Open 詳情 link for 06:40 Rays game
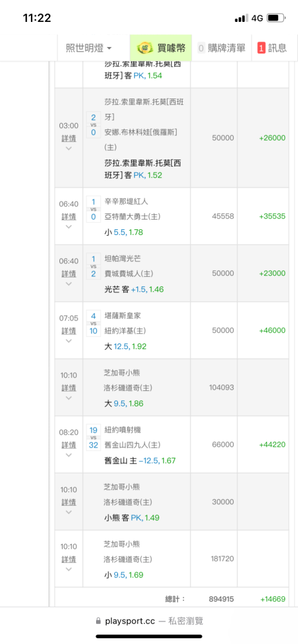The width and height of the screenshot is (298, 644). [69, 274]
